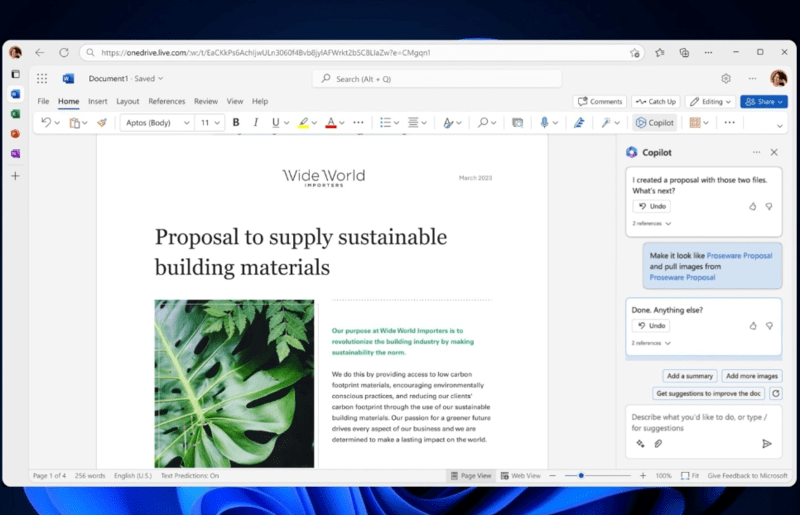Screen dimensions: 800x515
Task: Open the Aptos (Body) font dropdown
Action: pyautogui.click(x=157, y=123)
